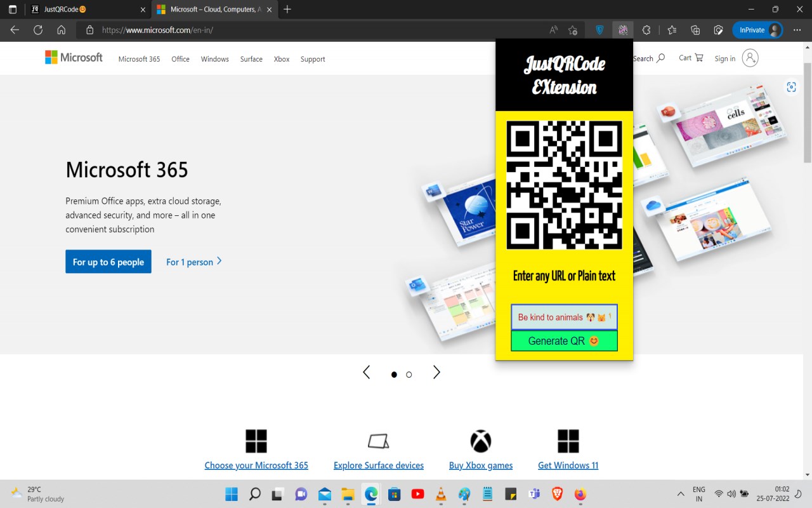Open the Extensions puzzle icon
The width and height of the screenshot is (812, 508).
click(646, 30)
